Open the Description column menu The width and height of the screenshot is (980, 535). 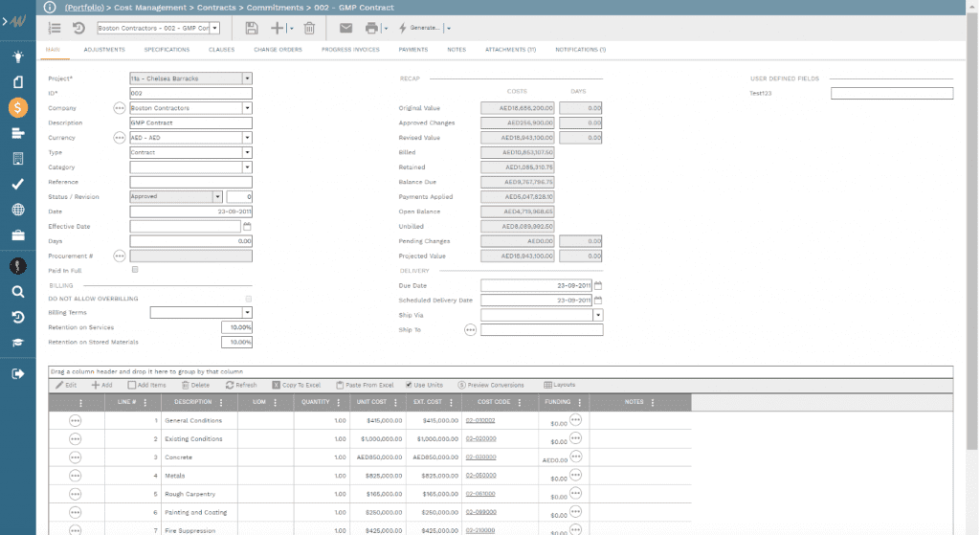coord(221,403)
